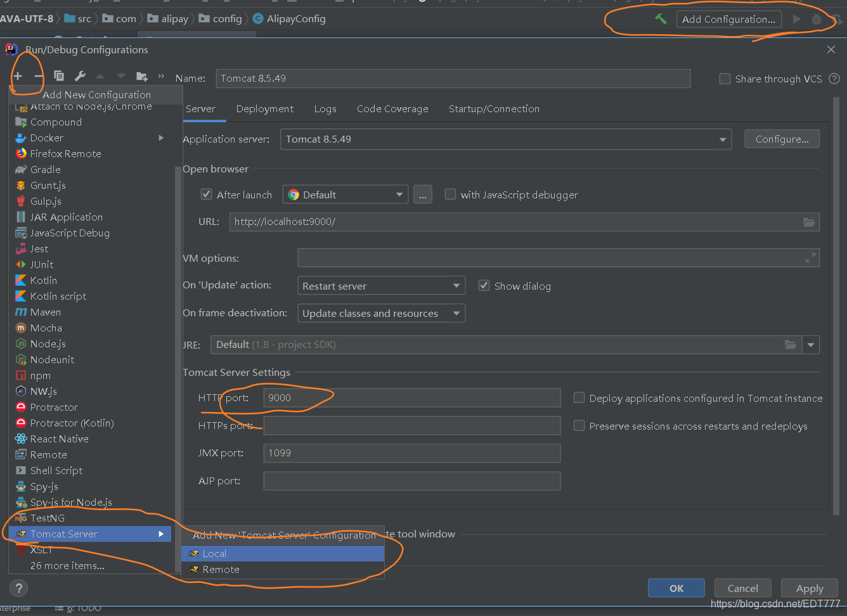Switch to the Logs tab
847x616 pixels.
point(325,109)
